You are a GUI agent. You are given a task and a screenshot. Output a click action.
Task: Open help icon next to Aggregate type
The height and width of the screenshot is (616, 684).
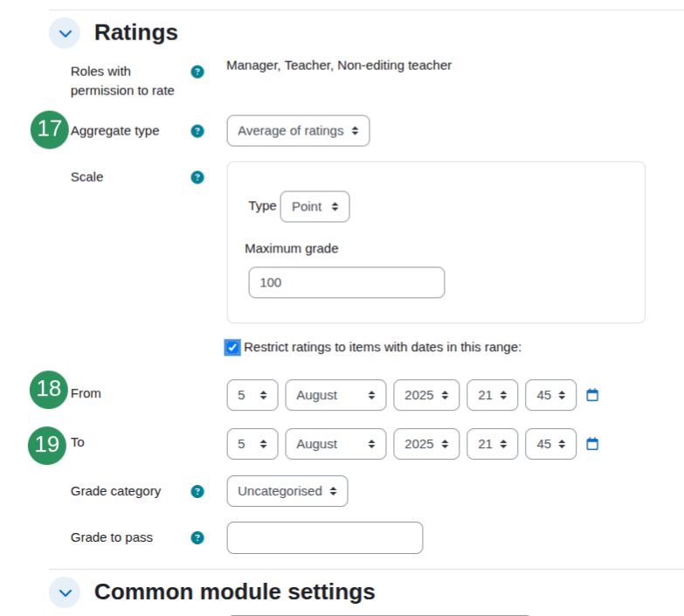[197, 131]
